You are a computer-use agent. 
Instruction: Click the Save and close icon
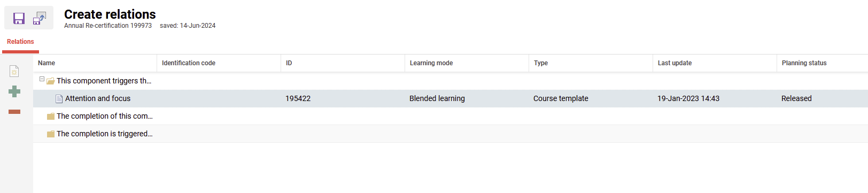[x=40, y=19]
